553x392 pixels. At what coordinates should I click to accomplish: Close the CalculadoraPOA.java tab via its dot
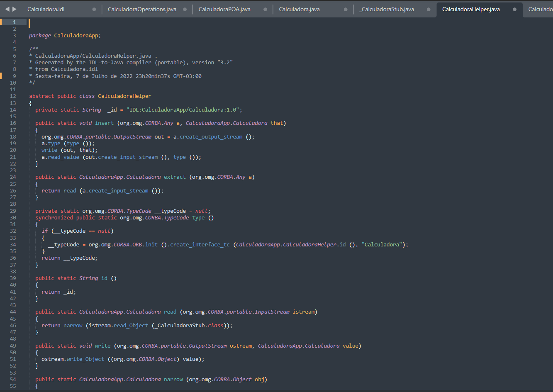[265, 9]
